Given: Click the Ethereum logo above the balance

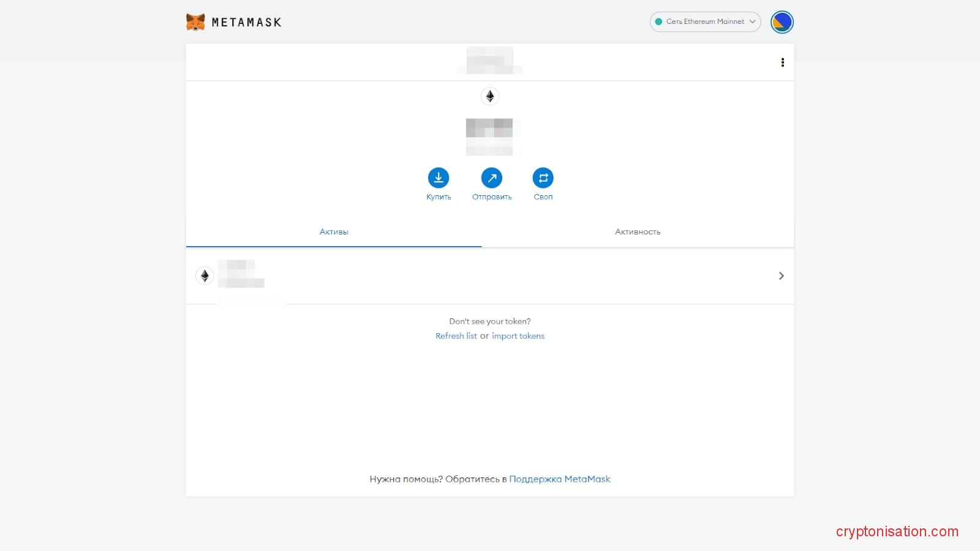Looking at the screenshot, I should click(x=489, y=96).
